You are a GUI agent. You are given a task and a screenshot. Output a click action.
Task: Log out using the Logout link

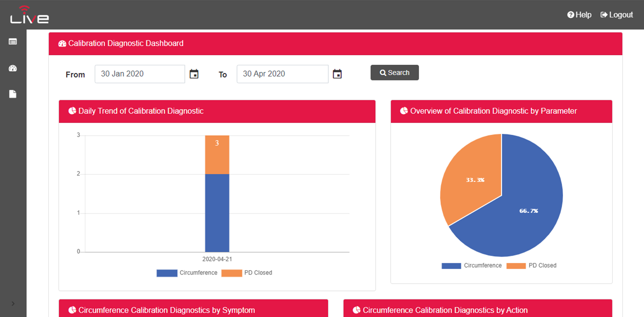tap(616, 15)
